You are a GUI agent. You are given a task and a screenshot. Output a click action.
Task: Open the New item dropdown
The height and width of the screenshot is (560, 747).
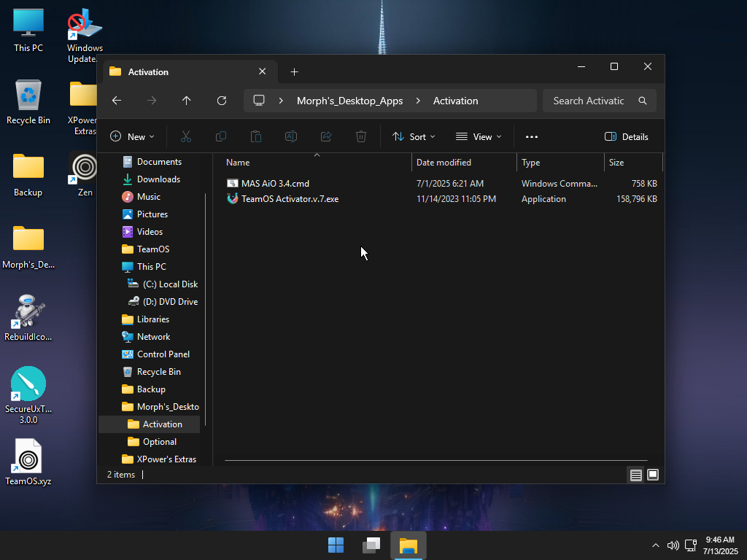133,136
